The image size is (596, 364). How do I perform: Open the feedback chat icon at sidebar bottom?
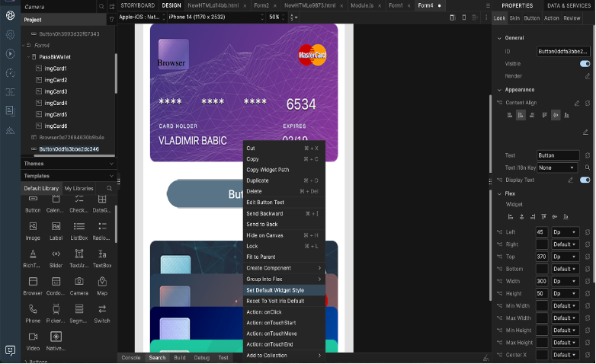[10, 350]
